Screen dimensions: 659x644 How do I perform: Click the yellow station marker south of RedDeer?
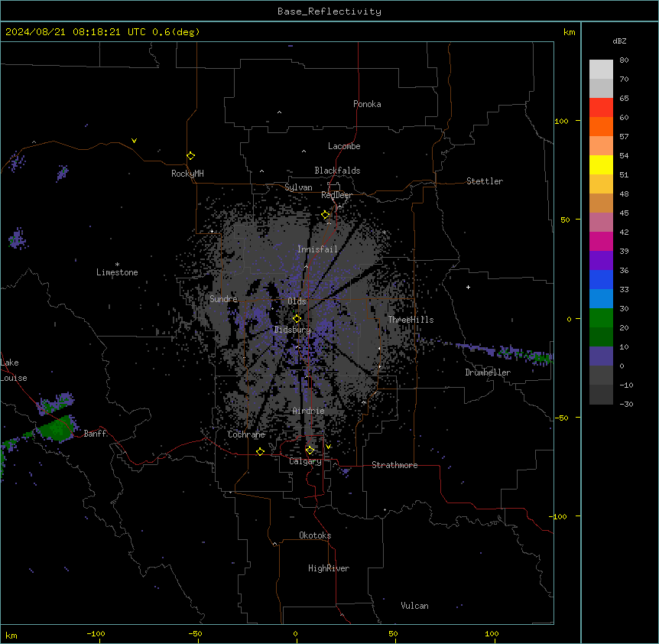point(326,215)
